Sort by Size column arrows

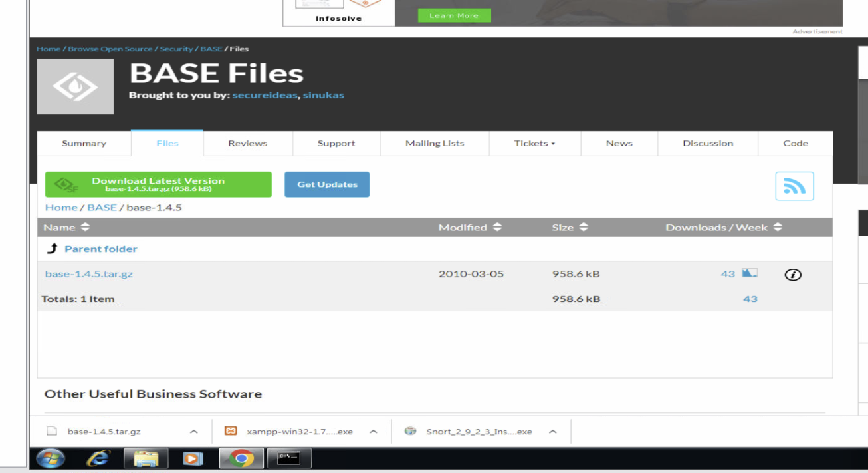pyautogui.click(x=584, y=228)
